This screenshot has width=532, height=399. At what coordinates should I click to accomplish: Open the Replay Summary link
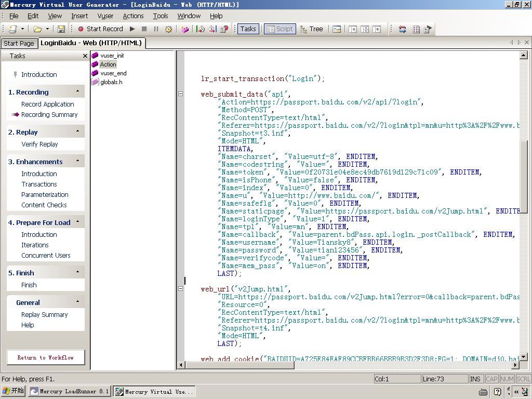[x=45, y=315]
